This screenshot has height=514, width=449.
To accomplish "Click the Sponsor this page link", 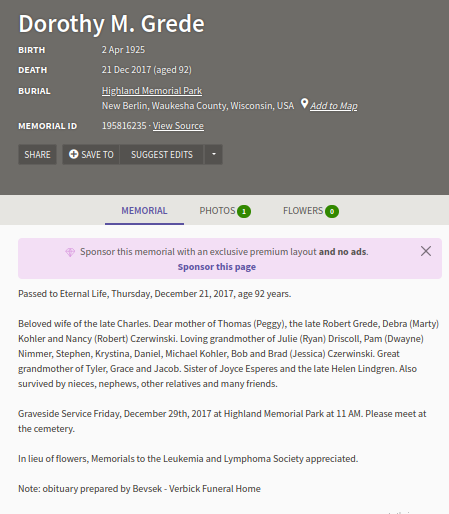I will 217,267.
